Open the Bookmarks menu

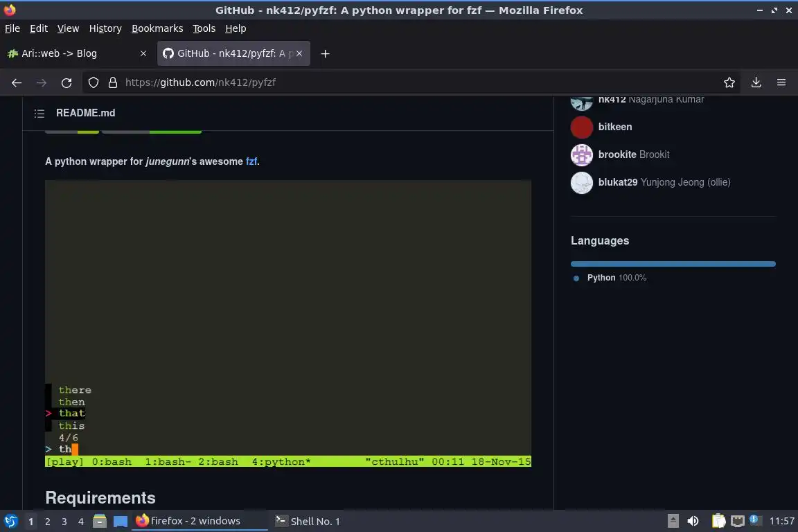(x=157, y=28)
